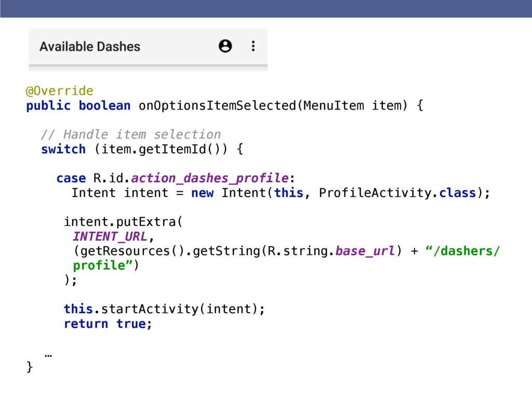Click the 'onOptionsItemSelected(MenuItem' method name
The height and width of the screenshot is (399, 532).
pos(251,105)
